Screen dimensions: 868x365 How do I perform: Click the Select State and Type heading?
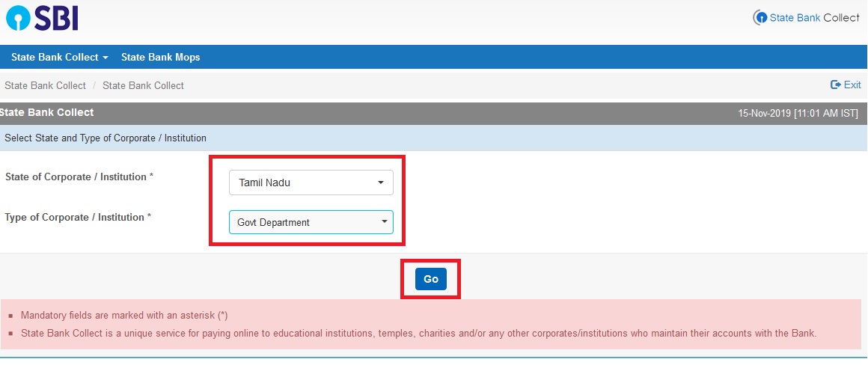click(106, 138)
